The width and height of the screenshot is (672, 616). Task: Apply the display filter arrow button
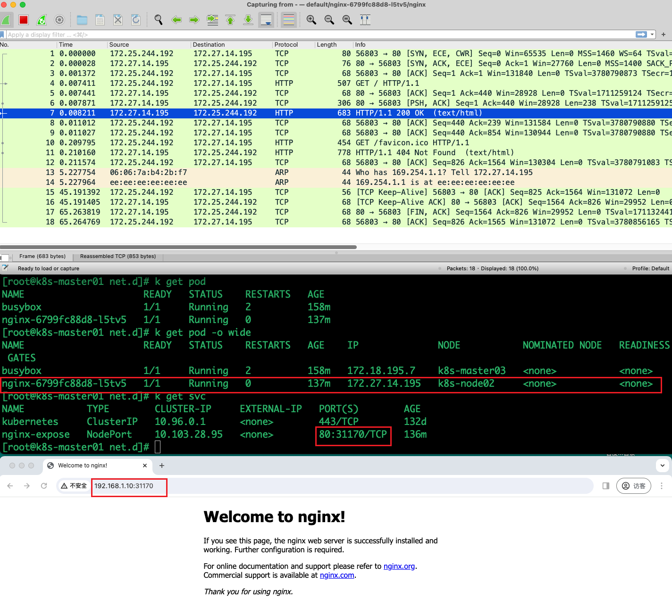pyautogui.click(x=641, y=34)
